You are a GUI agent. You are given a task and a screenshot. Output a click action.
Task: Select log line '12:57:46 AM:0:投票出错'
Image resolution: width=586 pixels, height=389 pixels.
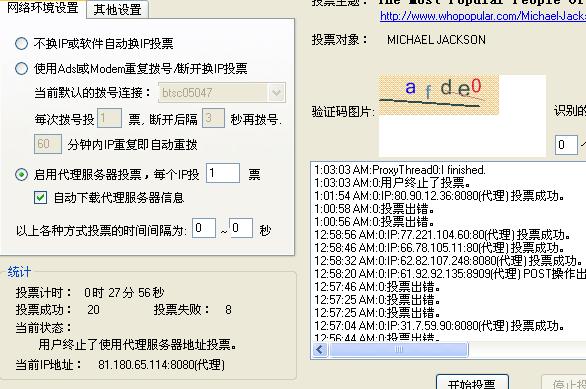point(377,287)
